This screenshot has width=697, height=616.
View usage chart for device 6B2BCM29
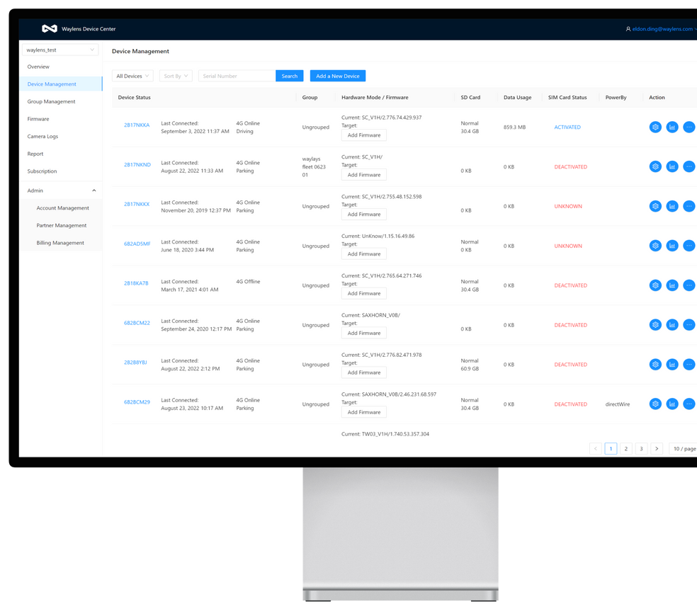click(672, 404)
